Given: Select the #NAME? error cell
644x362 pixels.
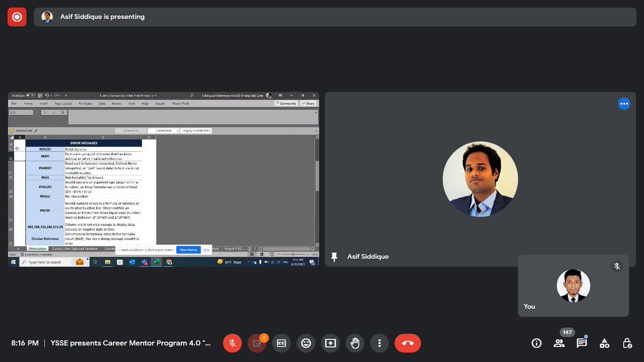Looking at the screenshot, I should point(45,168).
